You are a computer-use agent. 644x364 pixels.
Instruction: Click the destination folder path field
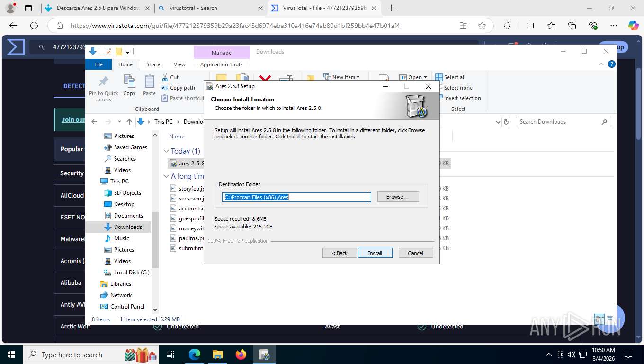click(296, 197)
